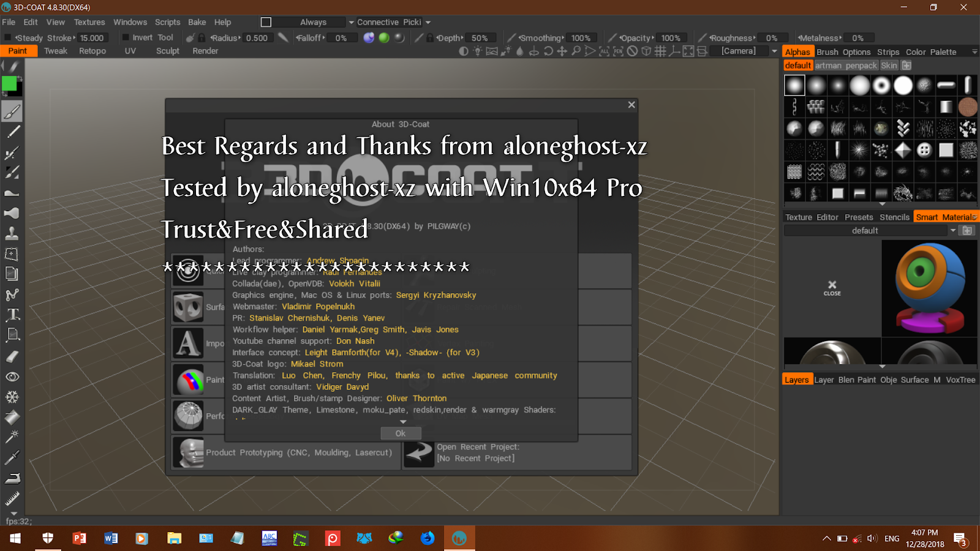Image resolution: width=980 pixels, height=551 pixels.
Task: Close the splash window with X
Action: (x=631, y=105)
